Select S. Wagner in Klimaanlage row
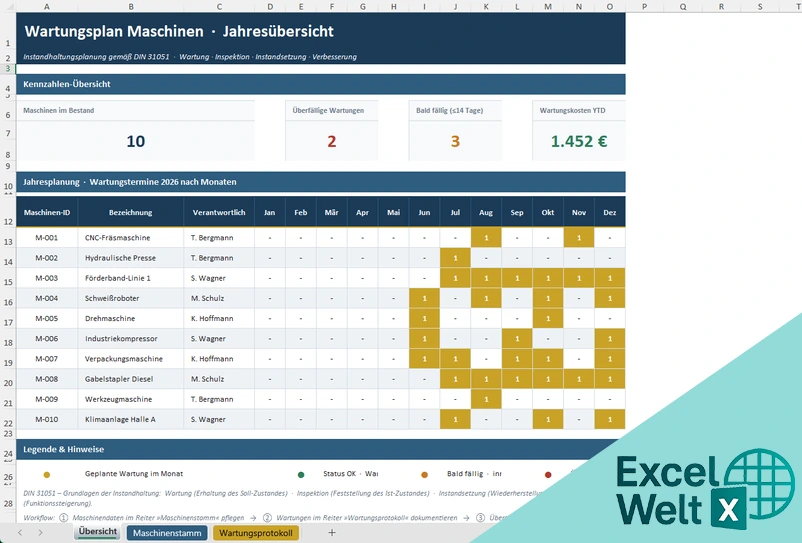 [x=219, y=419]
